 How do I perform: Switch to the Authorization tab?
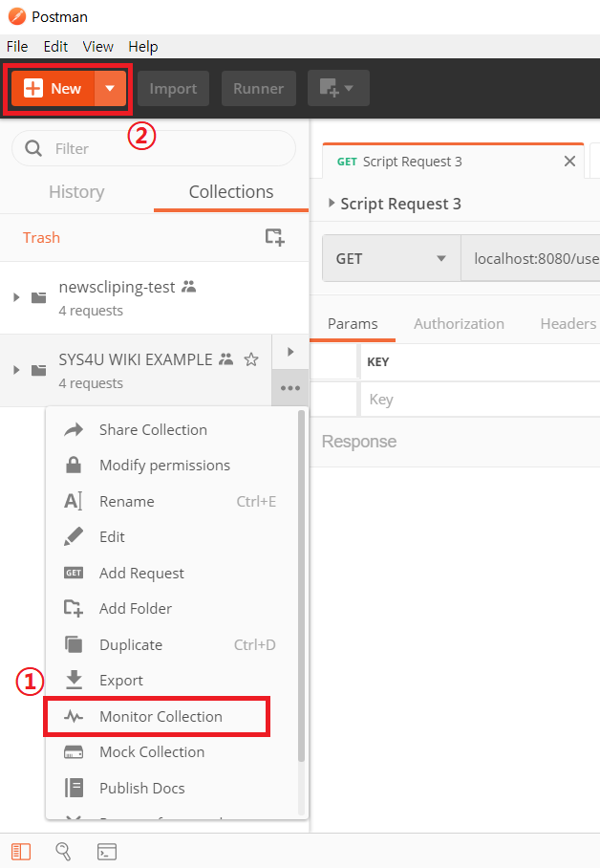459,324
